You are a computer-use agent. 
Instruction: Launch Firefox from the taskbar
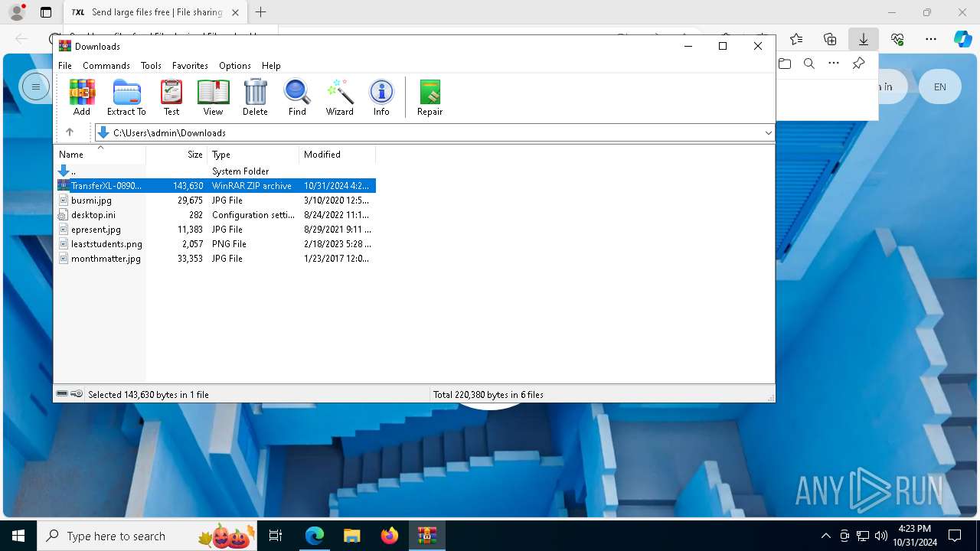(x=390, y=536)
